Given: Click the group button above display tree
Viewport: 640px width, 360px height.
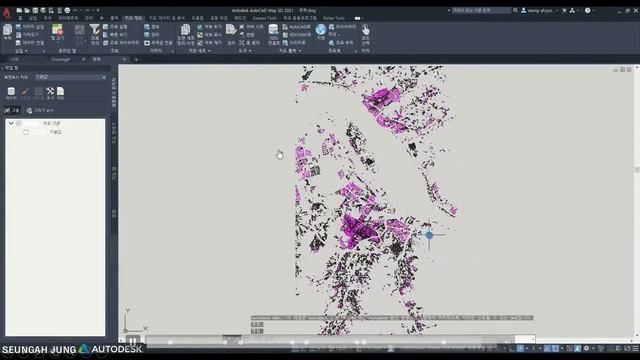Looking at the screenshot, I should 12,110.
